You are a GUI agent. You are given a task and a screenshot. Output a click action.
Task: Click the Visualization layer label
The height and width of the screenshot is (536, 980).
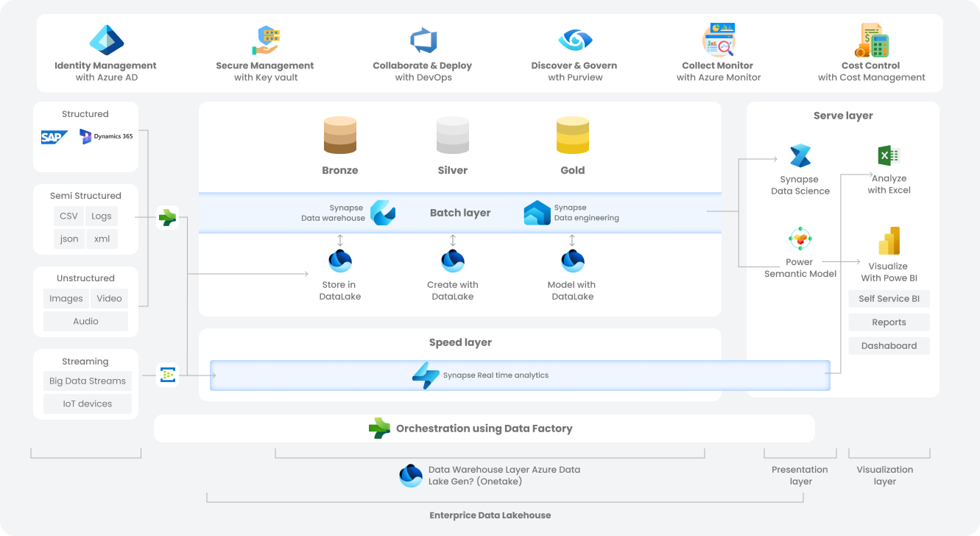[x=885, y=476]
